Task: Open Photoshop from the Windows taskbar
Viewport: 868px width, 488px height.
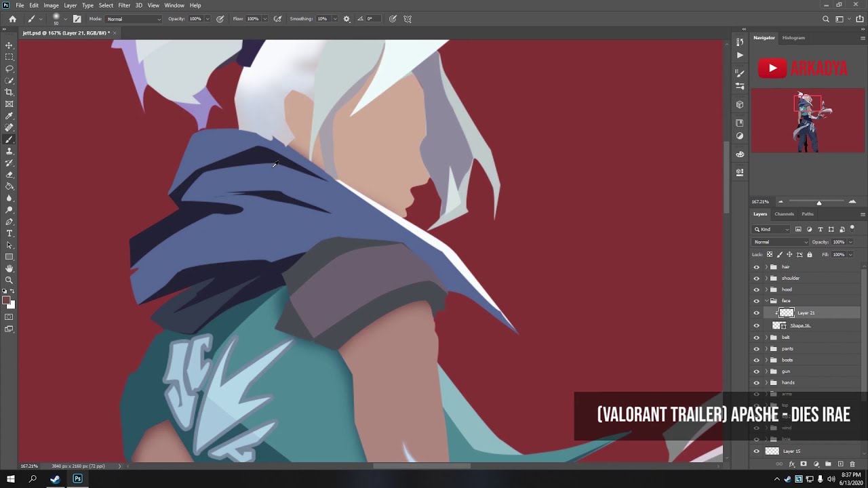Action: click(77, 479)
